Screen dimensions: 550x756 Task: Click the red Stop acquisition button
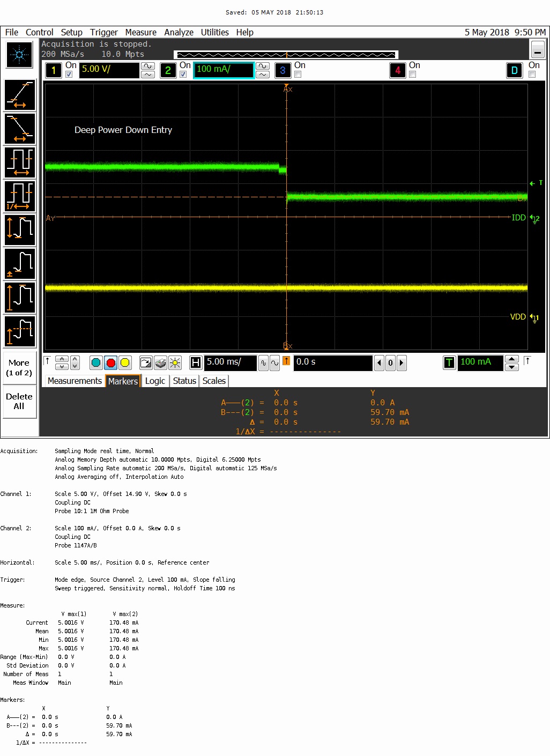point(111,363)
